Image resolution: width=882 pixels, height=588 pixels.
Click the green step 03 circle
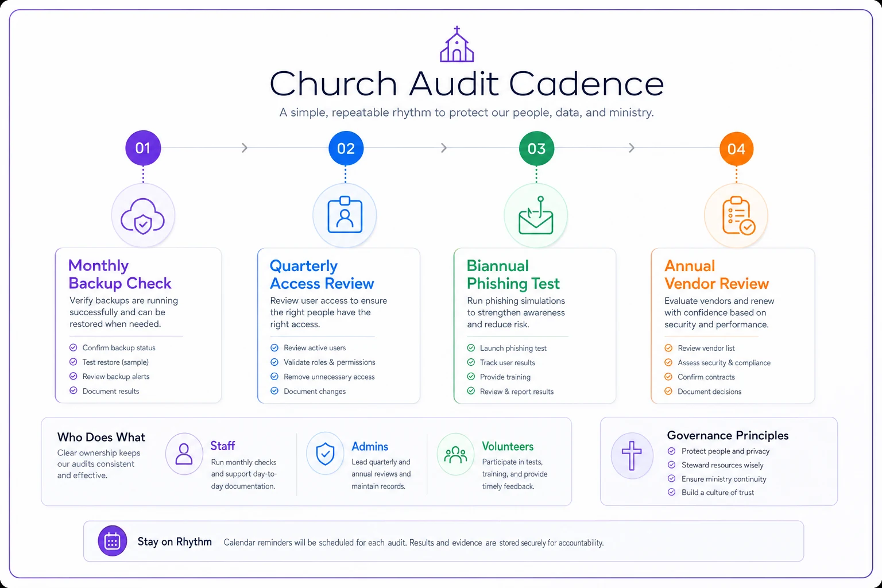(536, 149)
